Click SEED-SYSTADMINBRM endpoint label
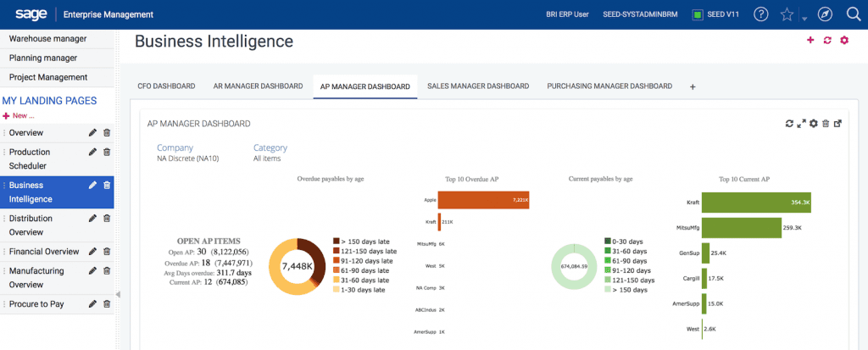The width and height of the screenshot is (868, 350). click(x=639, y=14)
